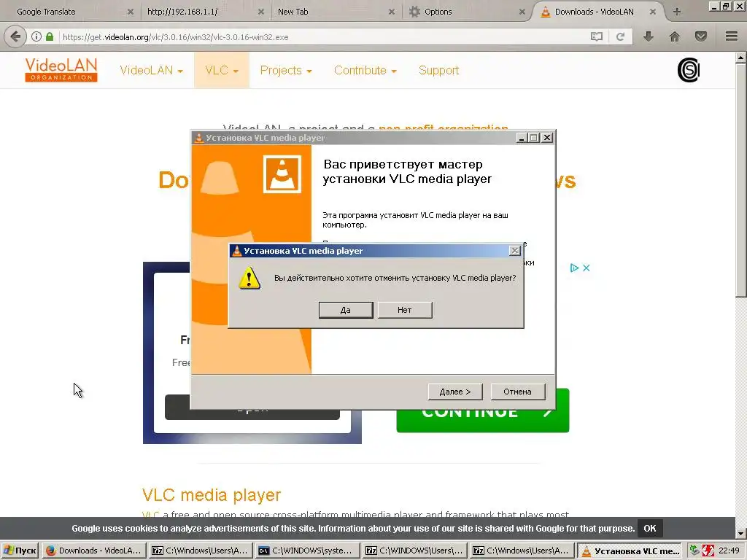Click the URL address bar field
This screenshot has height=560, width=747.
tap(324, 37)
